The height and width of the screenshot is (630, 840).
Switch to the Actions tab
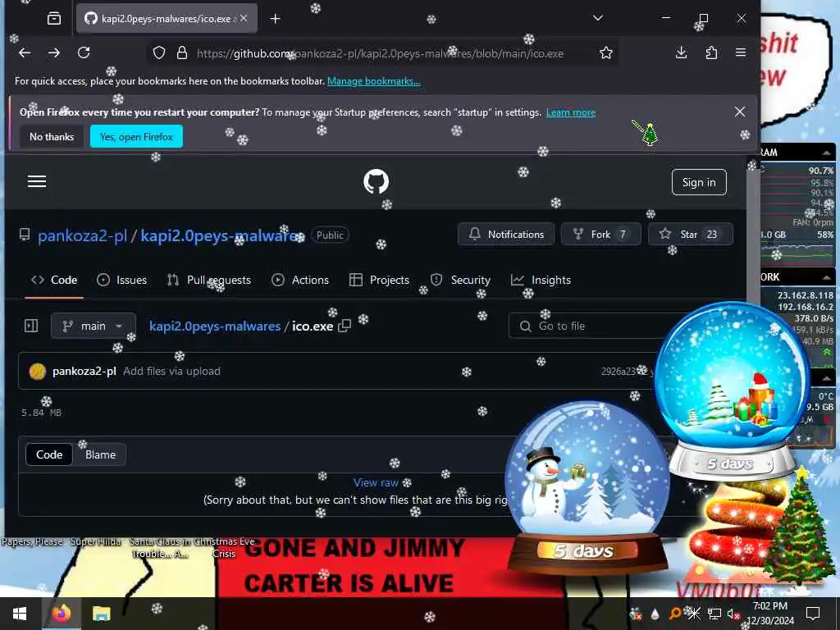[300, 281]
